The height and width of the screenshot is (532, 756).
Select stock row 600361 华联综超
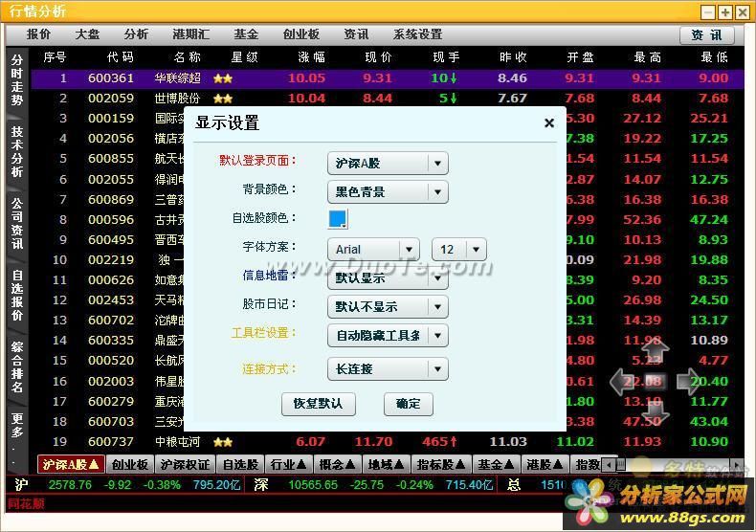pyautogui.click(x=388, y=78)
